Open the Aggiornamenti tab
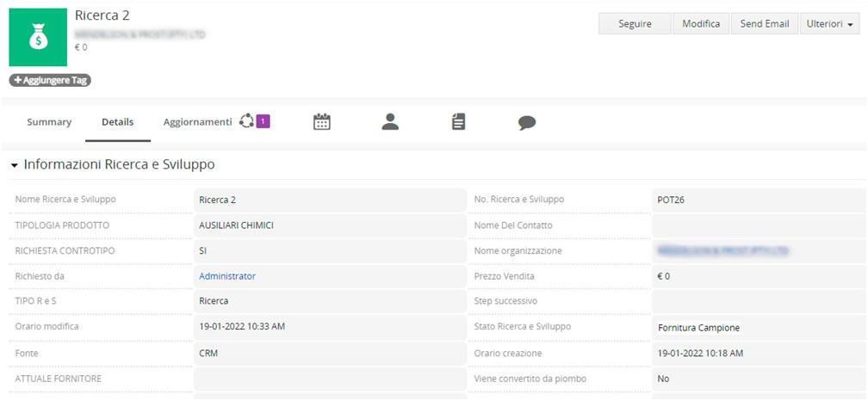 coord(198,122)
